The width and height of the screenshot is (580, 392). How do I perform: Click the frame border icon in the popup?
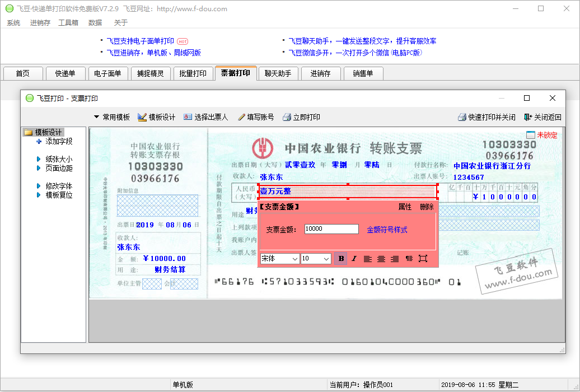coord(423,258)
